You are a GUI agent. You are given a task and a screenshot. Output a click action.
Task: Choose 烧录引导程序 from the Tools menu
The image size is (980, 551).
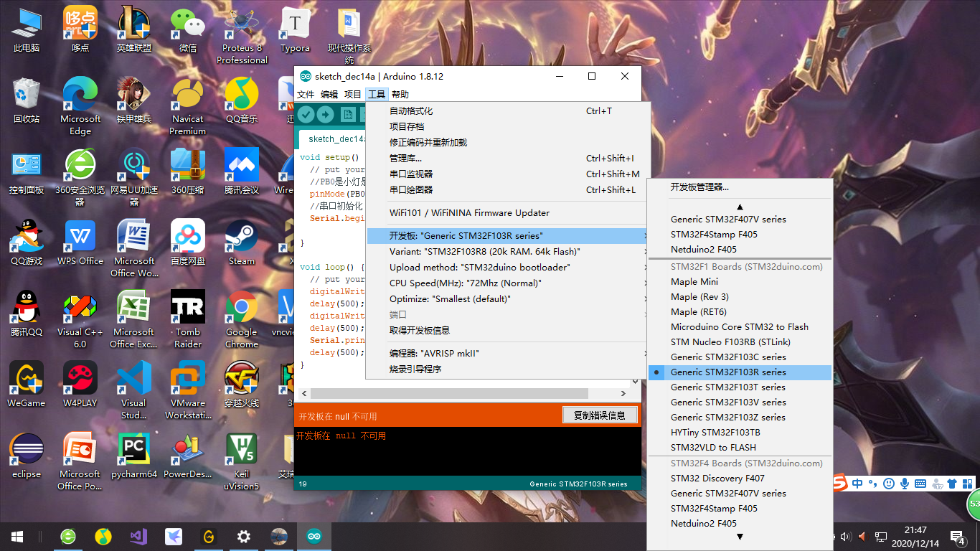coord(508,369)
